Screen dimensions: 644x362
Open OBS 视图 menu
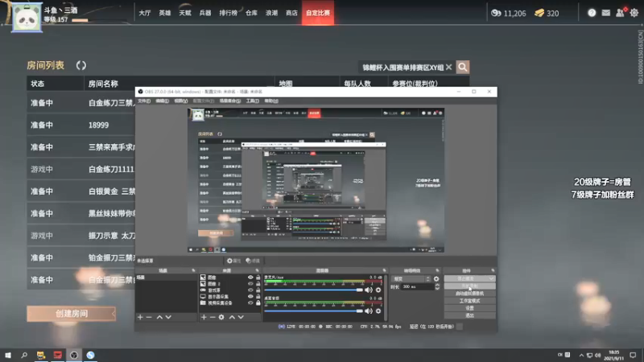click(180, 101)
